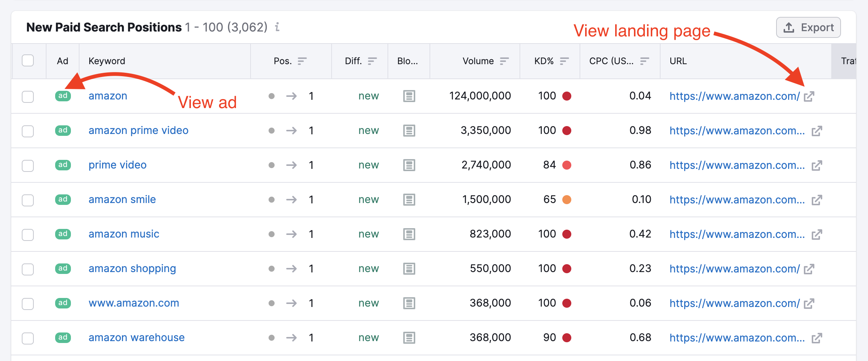Open landing page icon in amazon smile row
This screenshot has width=868, height=361.
(x=817, y=200)
